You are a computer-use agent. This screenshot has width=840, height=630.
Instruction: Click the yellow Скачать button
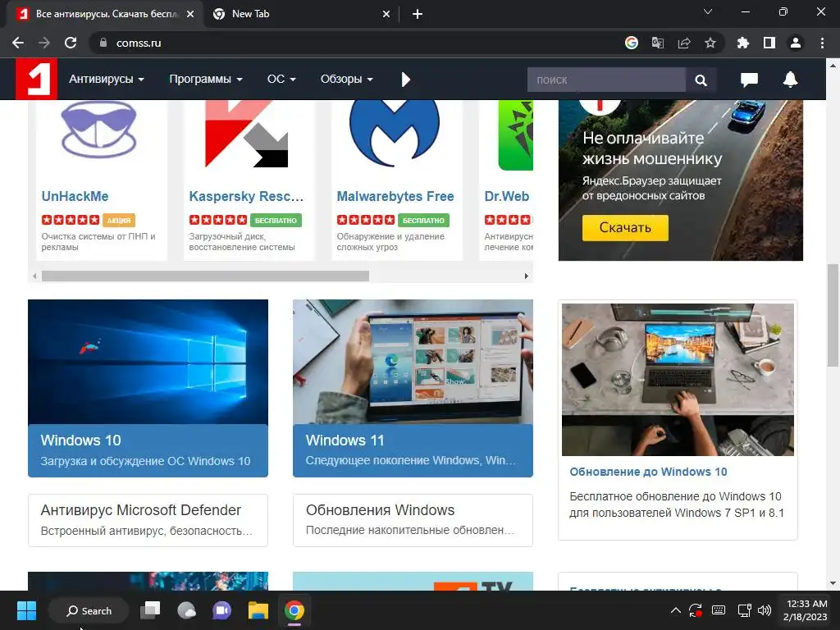pyautogui.click(x=625, y=228)
